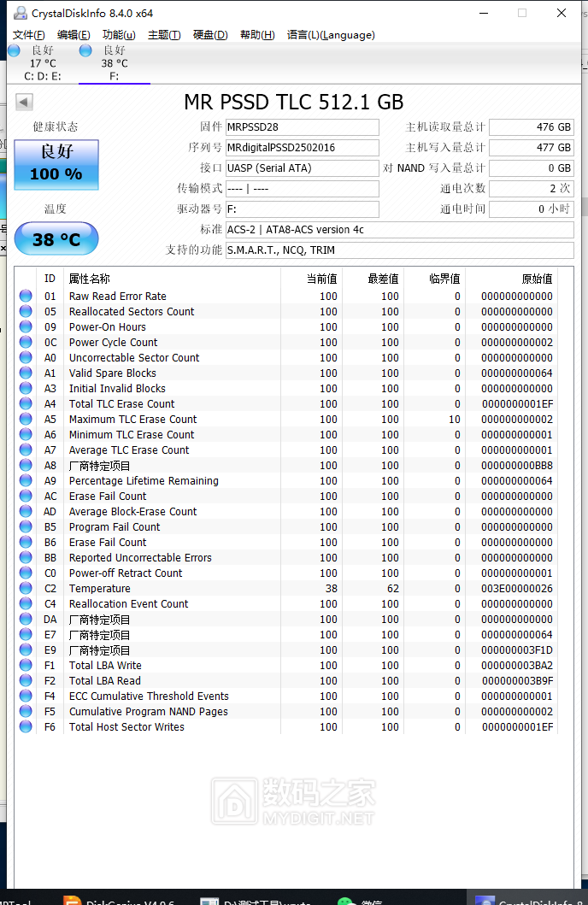Viewport: 588px width, 905px height.
Task: Click status orb for Total LBA Read
Action: 26,680
